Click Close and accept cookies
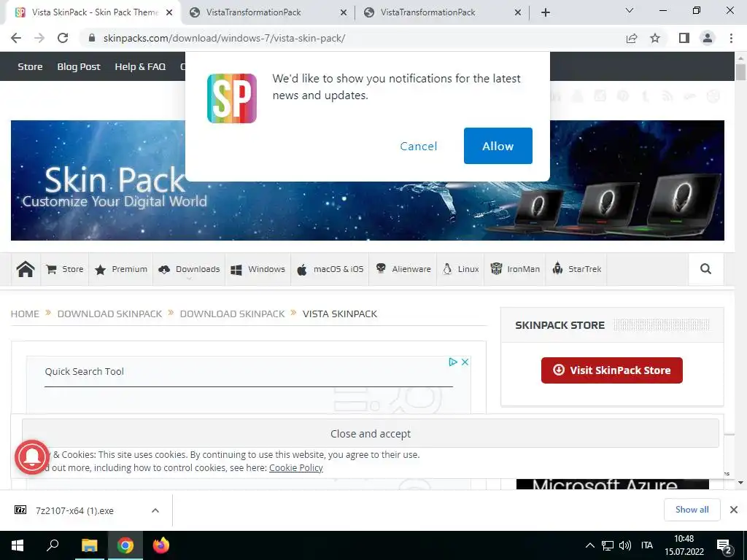The width and height of the screenshot is (747, 560). pos(371,433)
